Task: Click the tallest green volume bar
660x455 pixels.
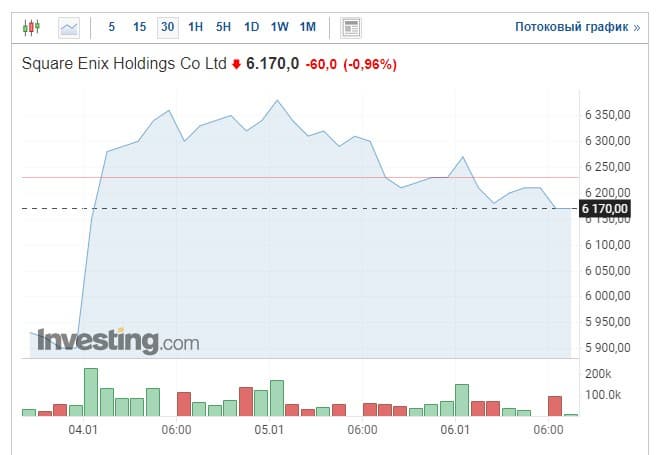Action: click(91, 392)
